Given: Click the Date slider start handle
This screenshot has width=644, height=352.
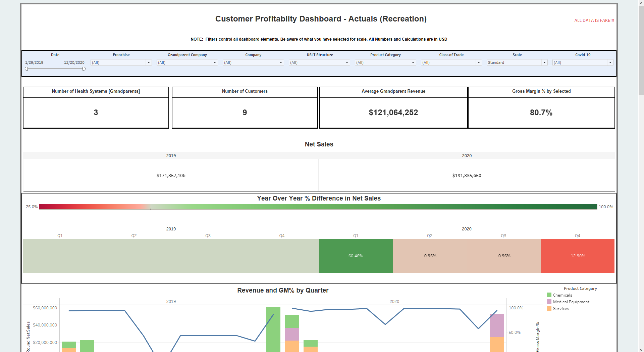Looking at the screenshot, I should coord(26,69).
